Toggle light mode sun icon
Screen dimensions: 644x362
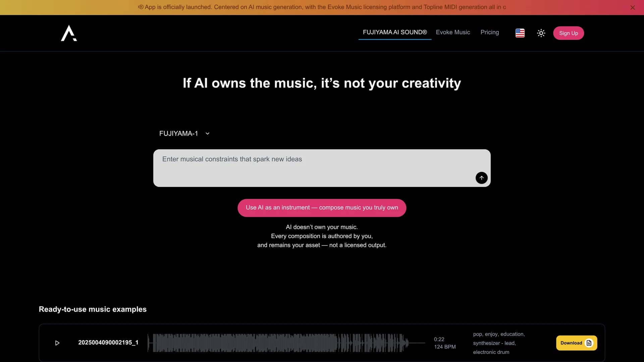point(541,33)
